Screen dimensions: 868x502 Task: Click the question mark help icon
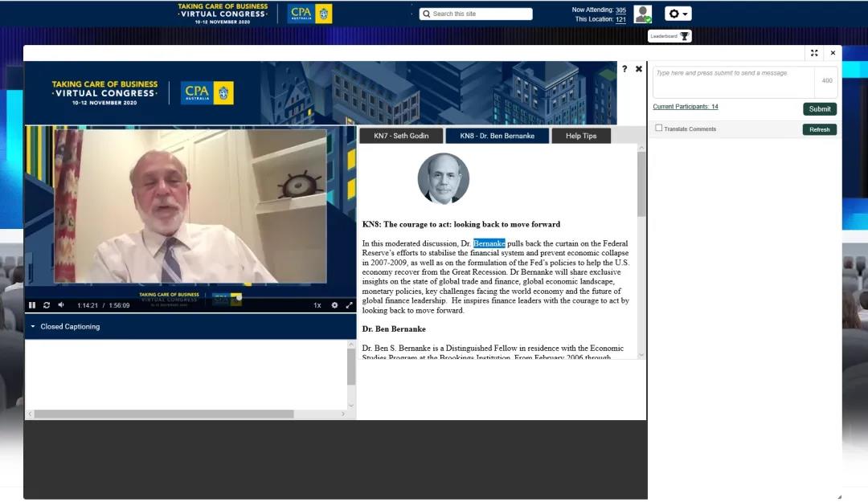pyautogui.click(x=624, y=68)
